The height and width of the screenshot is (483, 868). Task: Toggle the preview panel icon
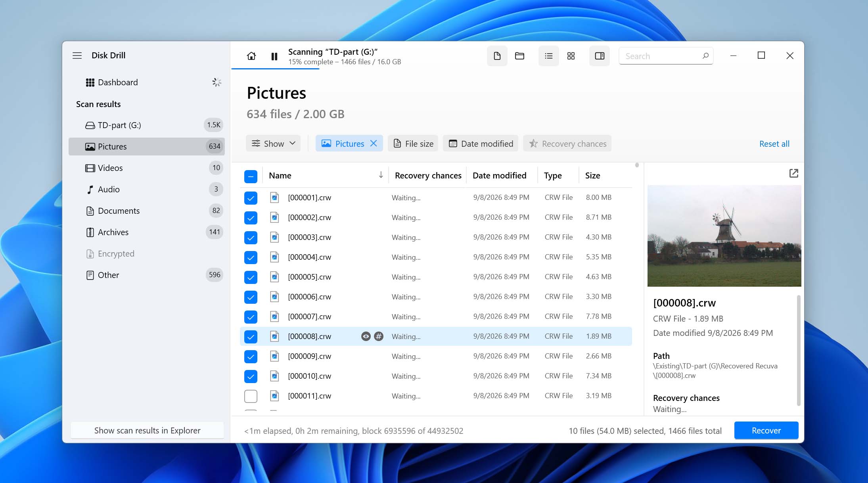point(600,56)
